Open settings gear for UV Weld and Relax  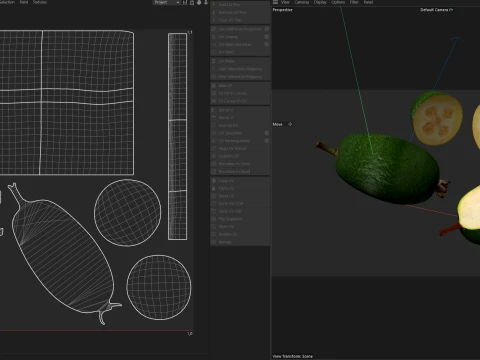tap(267, 44)
